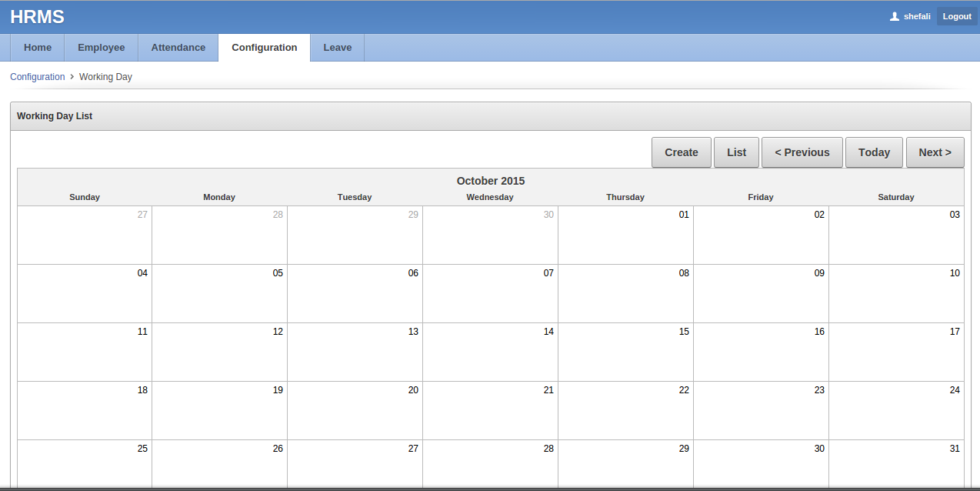Switch to the Employee tab
Screen dimensions: 980x491
(x=101, y=48)
